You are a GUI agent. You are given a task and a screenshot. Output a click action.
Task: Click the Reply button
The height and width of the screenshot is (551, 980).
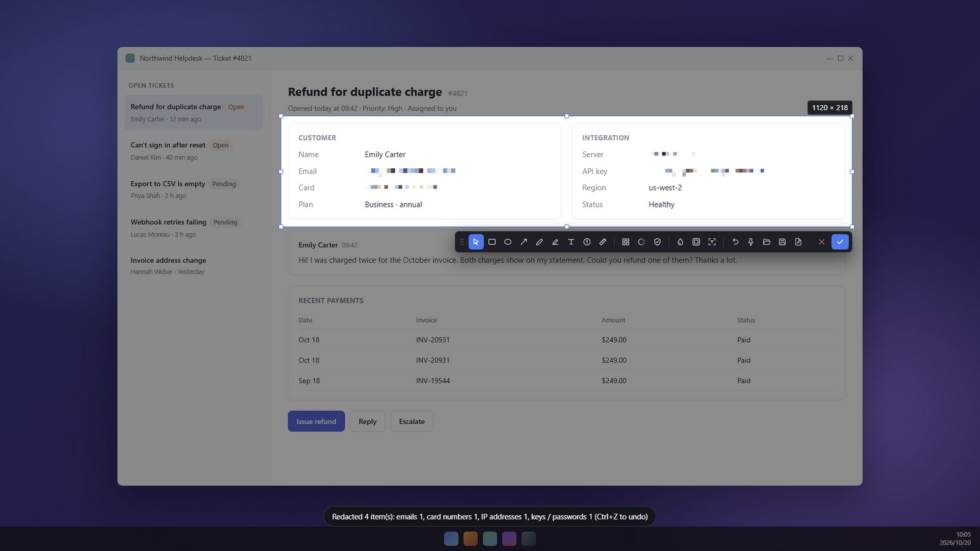click(367, 421)
